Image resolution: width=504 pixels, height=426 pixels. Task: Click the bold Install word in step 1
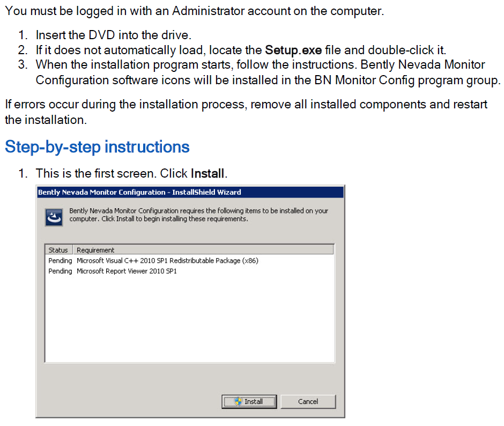click(x=207, y=173)
